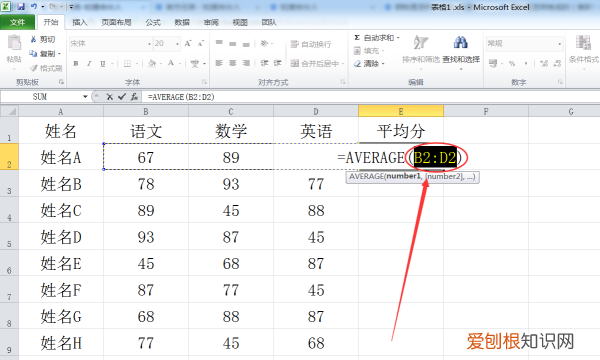Click the fx Insert Function icon

(x=134, y=97)
